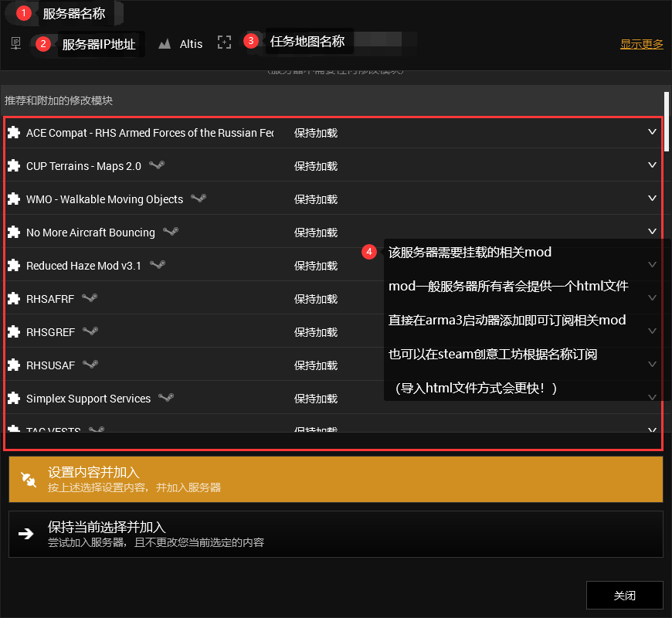Select the RHSAFRF mod name
Viewport: 672px width, 618px height.
50,299
